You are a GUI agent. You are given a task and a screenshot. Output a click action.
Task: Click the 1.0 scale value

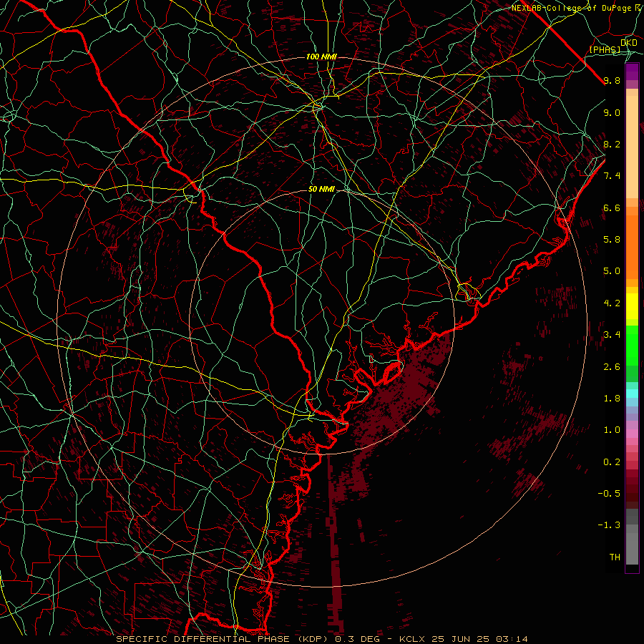pos(612,430)
